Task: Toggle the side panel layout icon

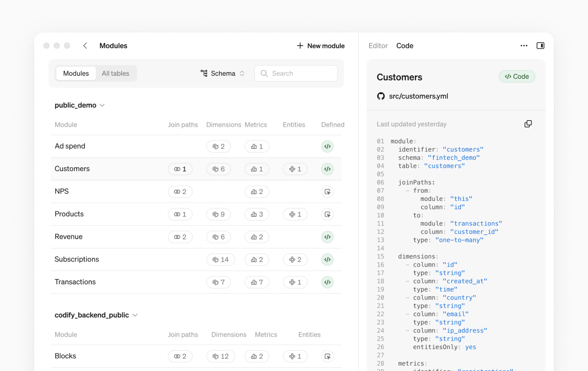Action: (x=540, y=46)
